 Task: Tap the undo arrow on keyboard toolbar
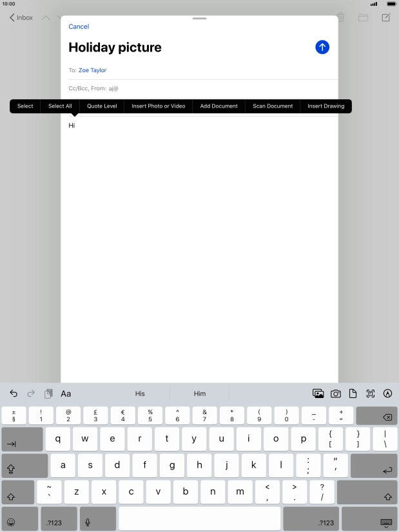click(14, 394)
